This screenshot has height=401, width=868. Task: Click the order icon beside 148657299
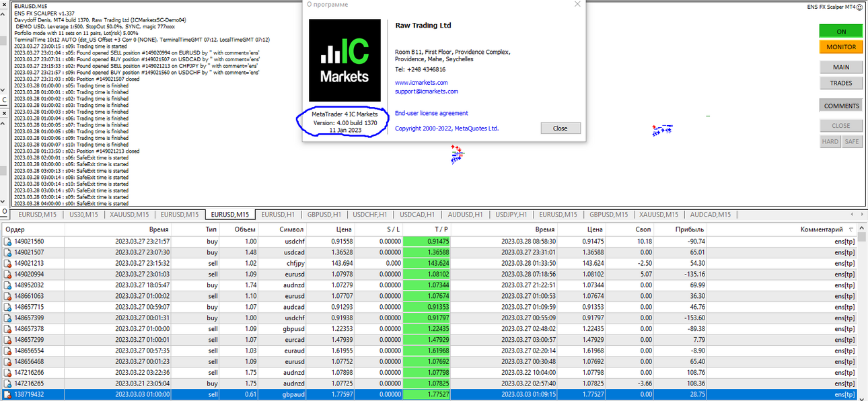8,340
